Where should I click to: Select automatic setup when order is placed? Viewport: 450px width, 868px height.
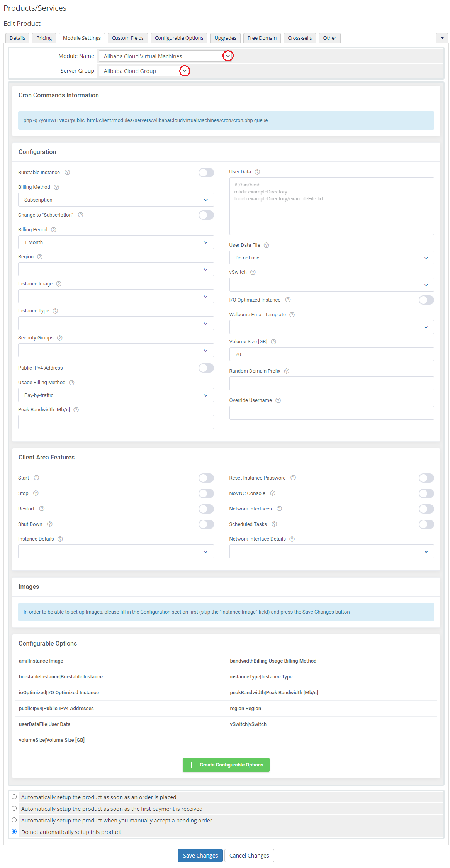(x=14, y=797)
